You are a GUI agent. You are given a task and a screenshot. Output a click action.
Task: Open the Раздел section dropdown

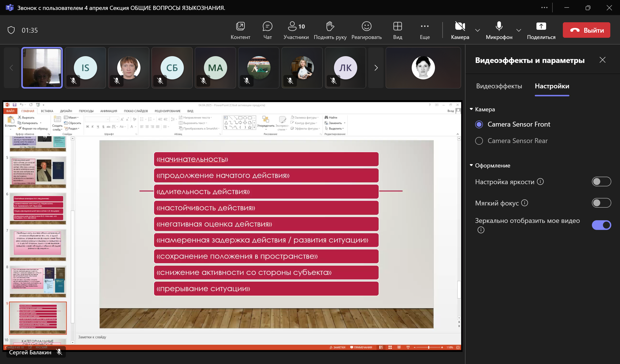[x=72, y=129]
